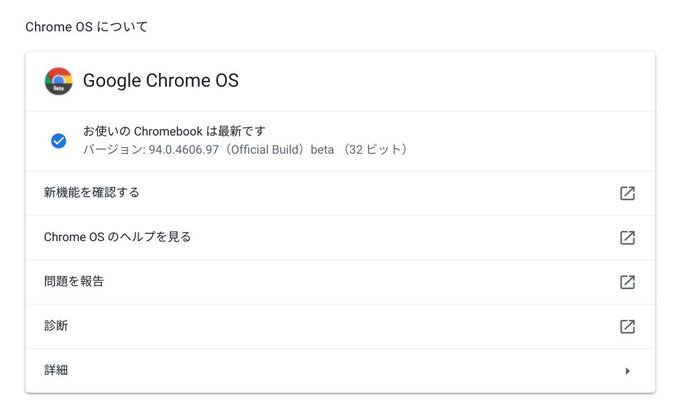This screenshot has width=680, height=413.
Task: Open the 詳細 details row
Action: coord(56,371)
